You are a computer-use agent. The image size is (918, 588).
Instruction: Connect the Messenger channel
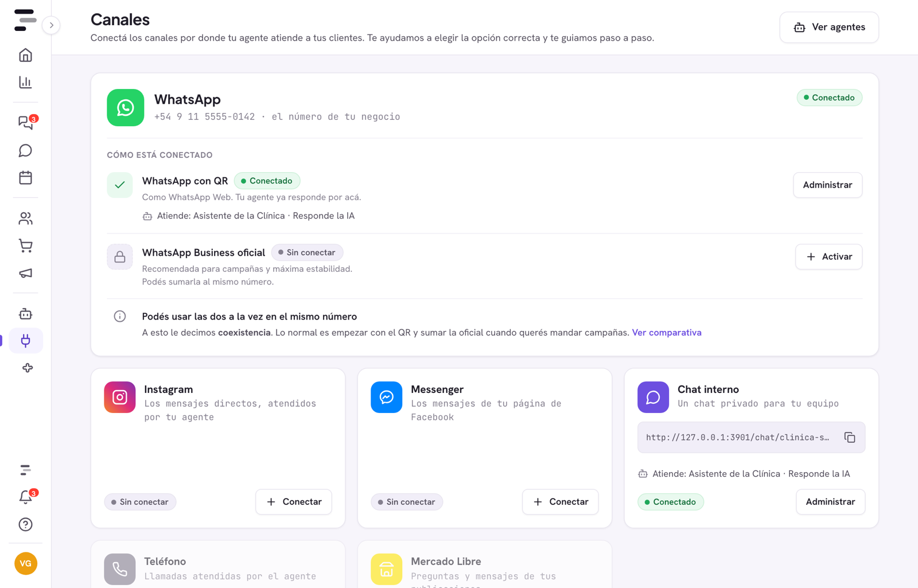click(x=561, y=502)
